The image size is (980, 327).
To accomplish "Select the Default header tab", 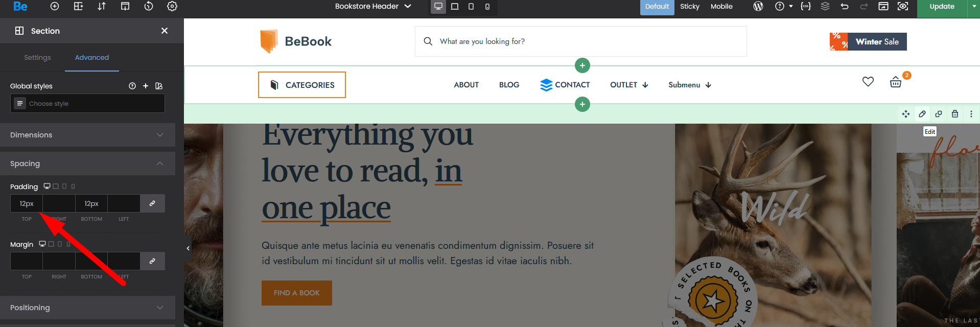I will point(657,7).
